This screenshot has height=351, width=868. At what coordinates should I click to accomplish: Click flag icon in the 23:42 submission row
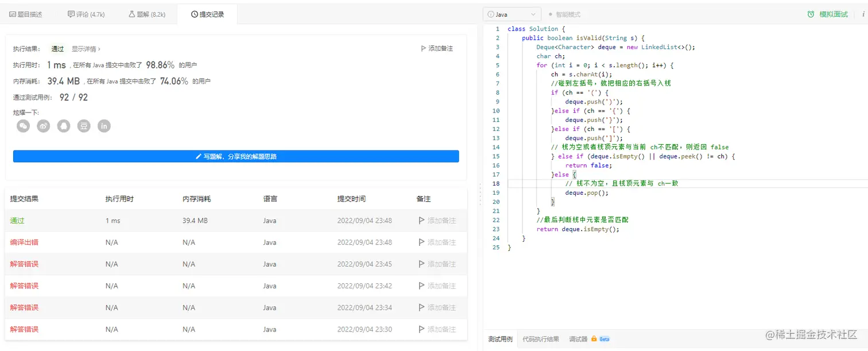point(422,286)
